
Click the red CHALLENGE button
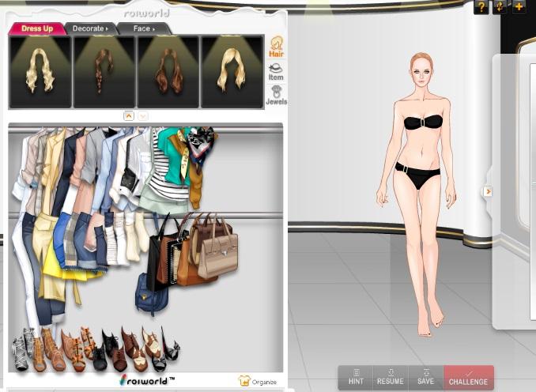pyautogui.click(x=469, y=378)
